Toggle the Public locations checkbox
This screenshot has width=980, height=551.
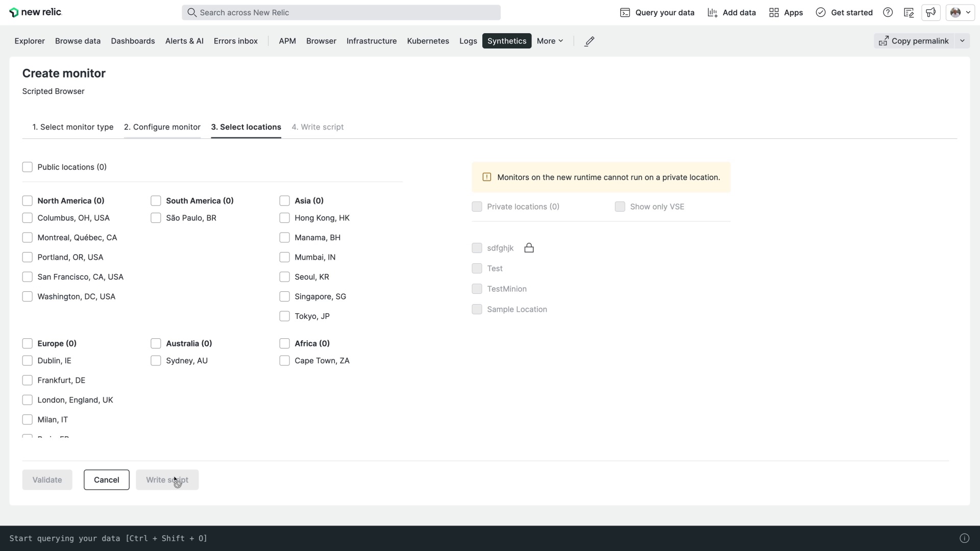[28, 166]
